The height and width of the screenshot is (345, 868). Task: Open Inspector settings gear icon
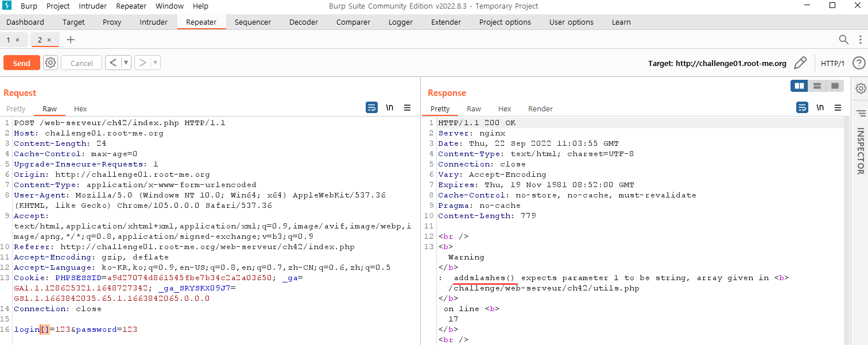click(x=861, y=88)
